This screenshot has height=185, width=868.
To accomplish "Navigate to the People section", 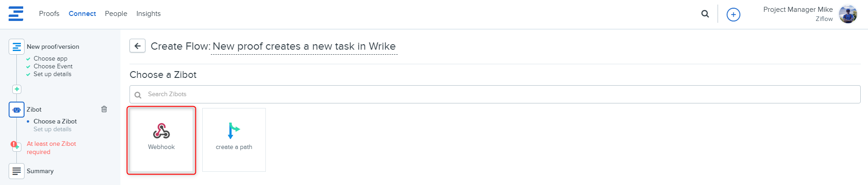I will point(116,14).
